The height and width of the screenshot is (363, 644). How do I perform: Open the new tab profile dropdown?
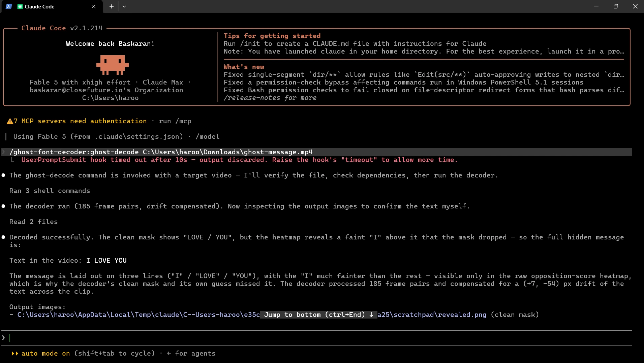pyautogui.click(x=124, y=6)
